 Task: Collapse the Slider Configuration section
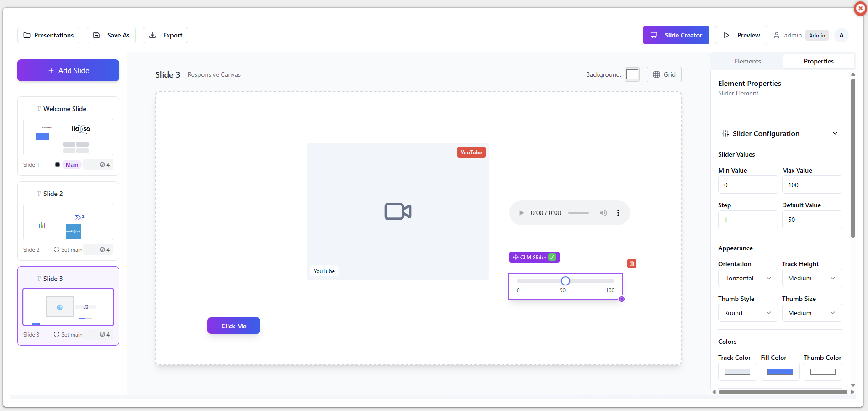[x=835, y=133]
